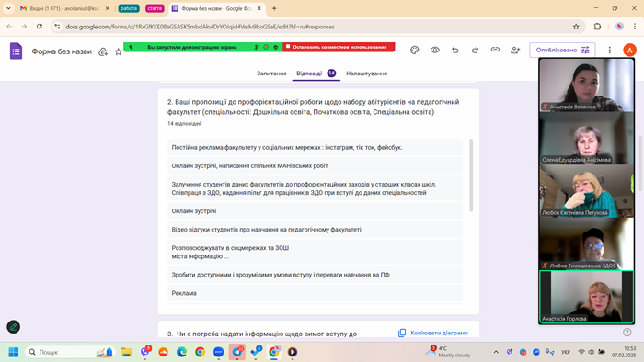Open a new browser tab
The width and height of the screenshot is (644, 362).
point(274,8)
